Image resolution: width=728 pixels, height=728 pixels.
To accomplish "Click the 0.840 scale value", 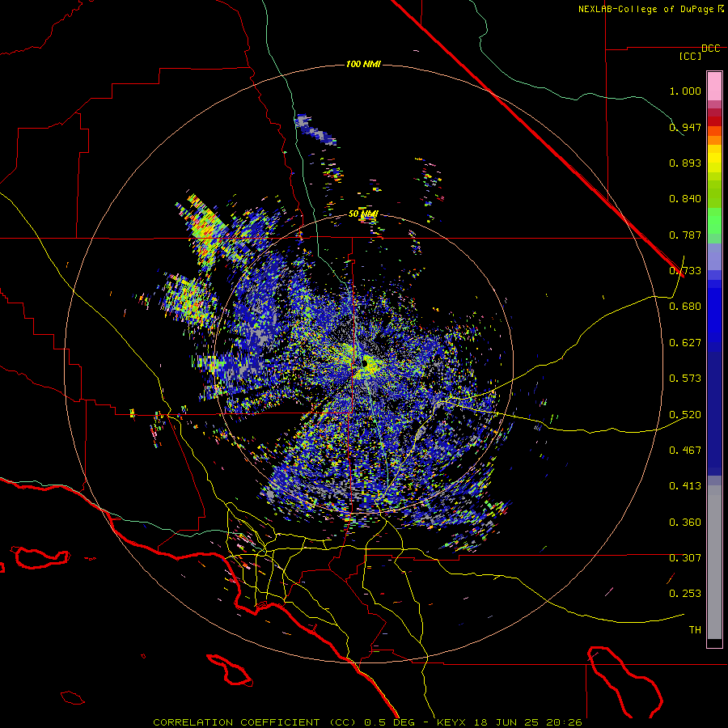I will [685, 199].
